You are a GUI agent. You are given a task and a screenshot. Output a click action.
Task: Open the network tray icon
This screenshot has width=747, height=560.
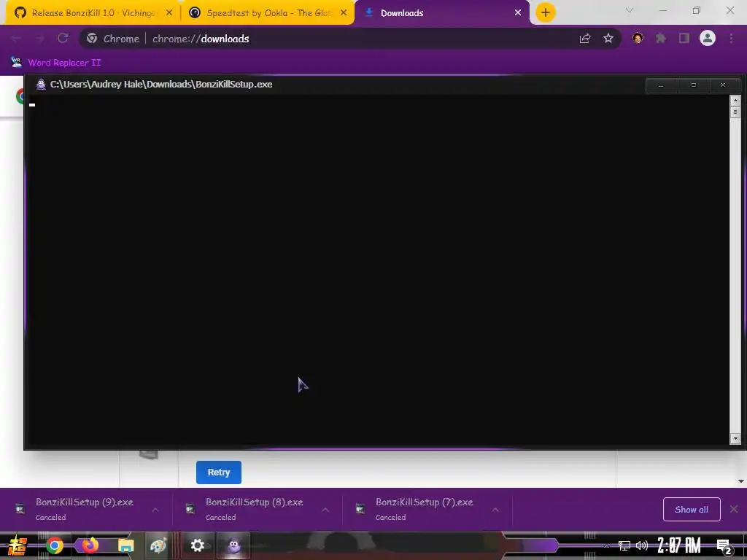(624, 545)
